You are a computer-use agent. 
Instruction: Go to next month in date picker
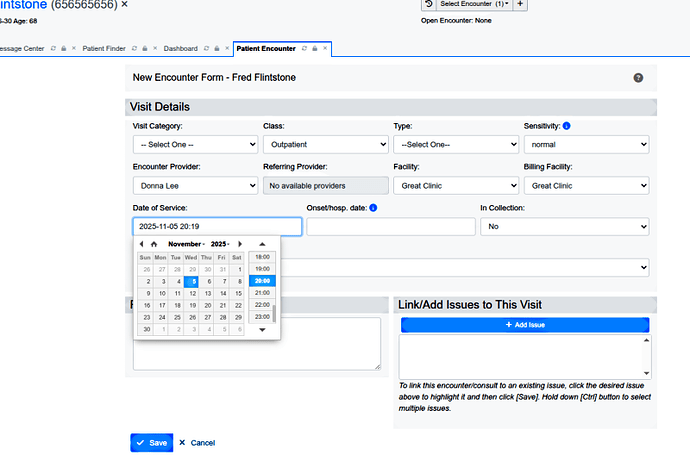tap(240, 244)
